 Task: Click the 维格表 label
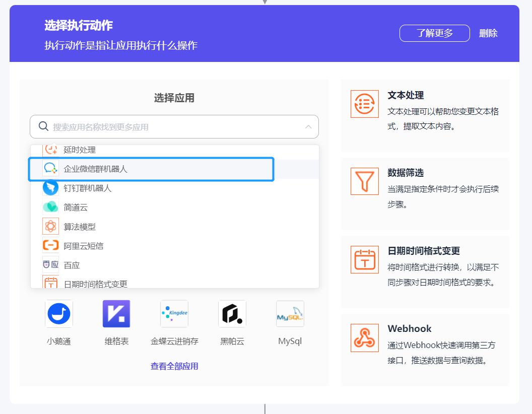116,341
